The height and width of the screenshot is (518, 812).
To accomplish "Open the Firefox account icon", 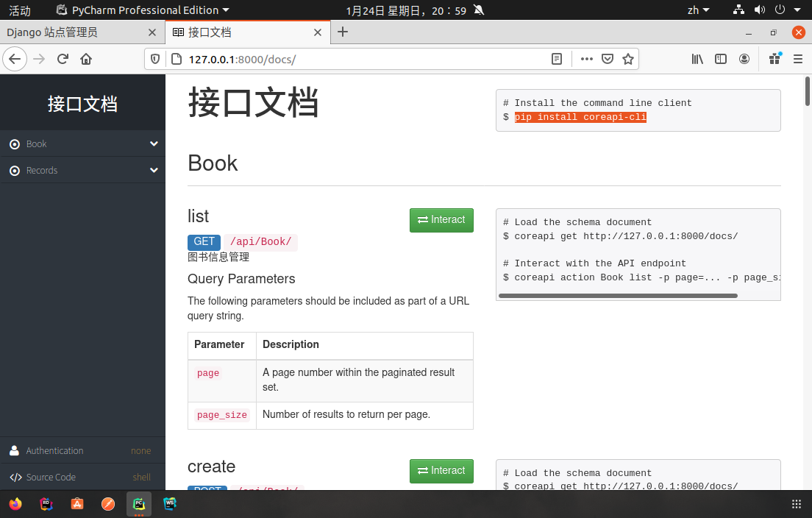I will 744,59.
